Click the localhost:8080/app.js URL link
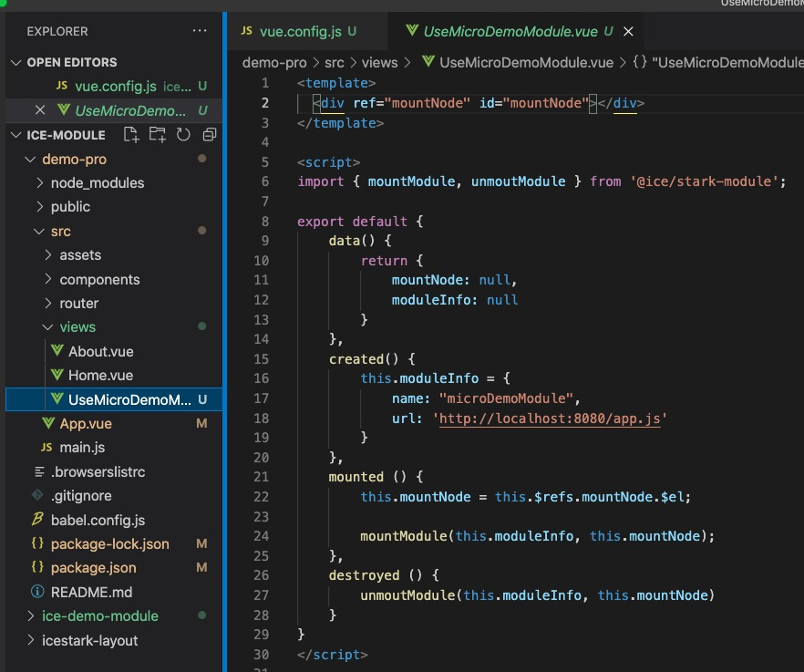 click(x=549, y=419)
